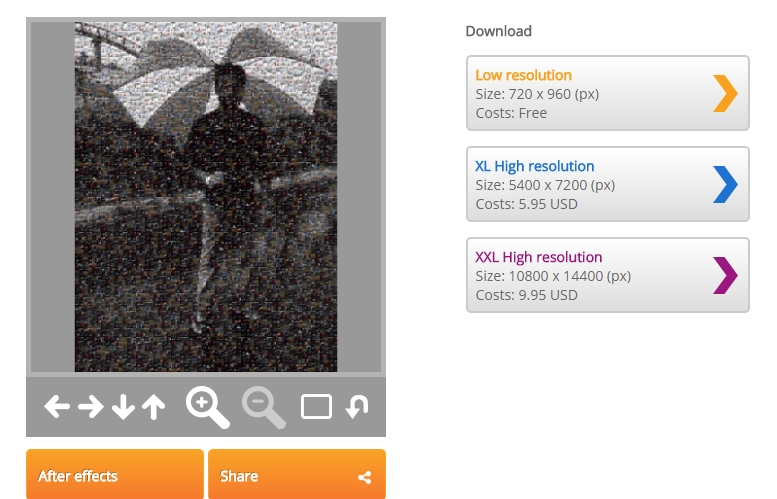Pan the mosaic right with the right arrow
This screenshot has height=499, width=777.
click(x=91, y=407)
